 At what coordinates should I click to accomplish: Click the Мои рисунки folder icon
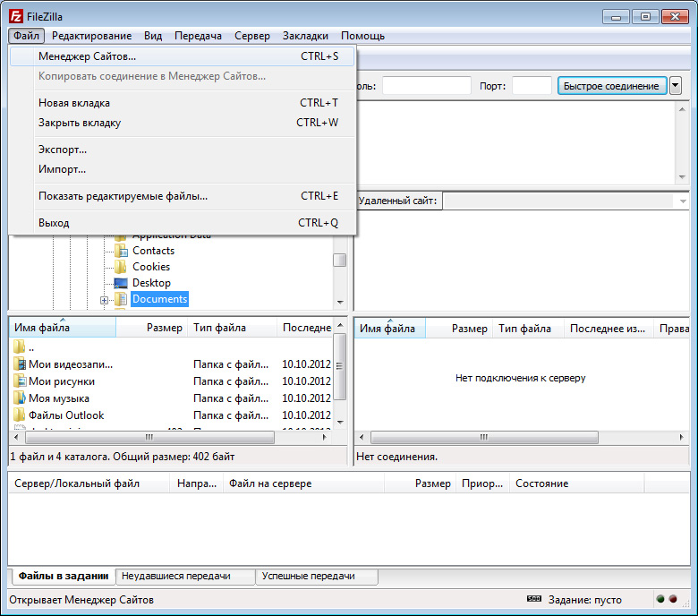tap(20, 381)
